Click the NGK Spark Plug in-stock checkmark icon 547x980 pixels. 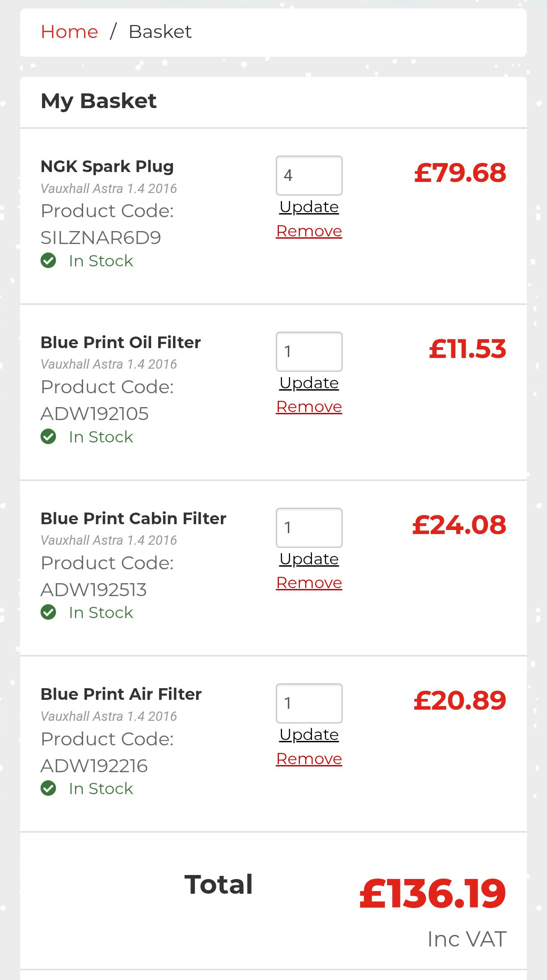click(x=48, y=261)
